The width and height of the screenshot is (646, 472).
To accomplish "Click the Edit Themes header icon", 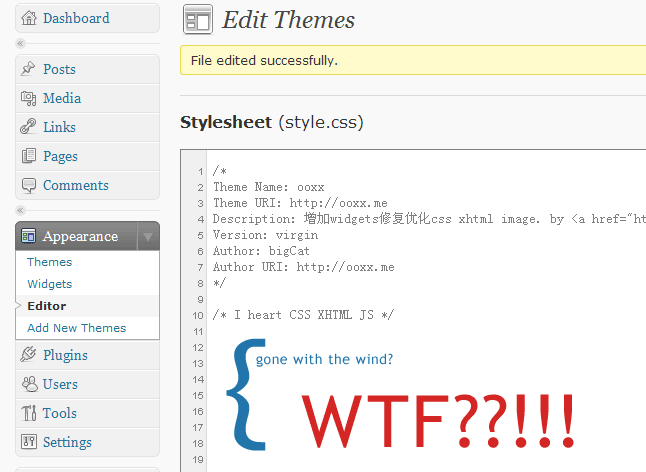I will pyautogui.click(x=198, y=19).
